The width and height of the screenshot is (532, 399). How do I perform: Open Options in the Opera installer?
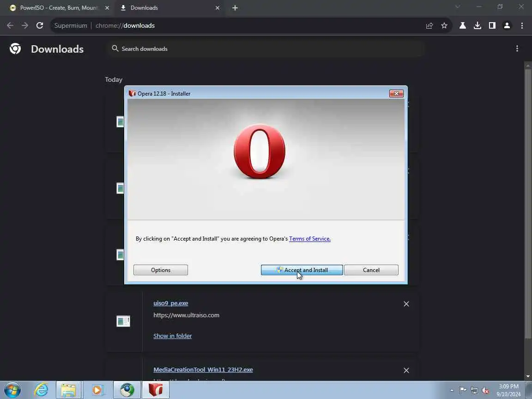click(161, 270)
